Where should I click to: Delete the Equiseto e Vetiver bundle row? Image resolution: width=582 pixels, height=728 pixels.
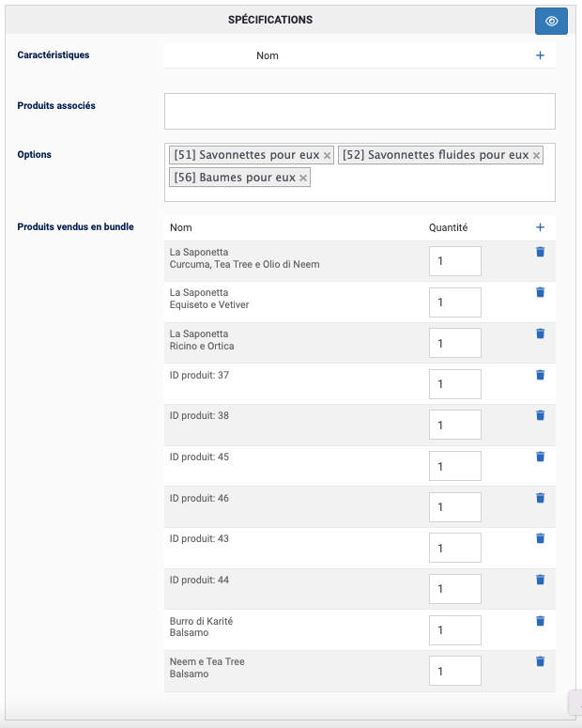point(540,292)
